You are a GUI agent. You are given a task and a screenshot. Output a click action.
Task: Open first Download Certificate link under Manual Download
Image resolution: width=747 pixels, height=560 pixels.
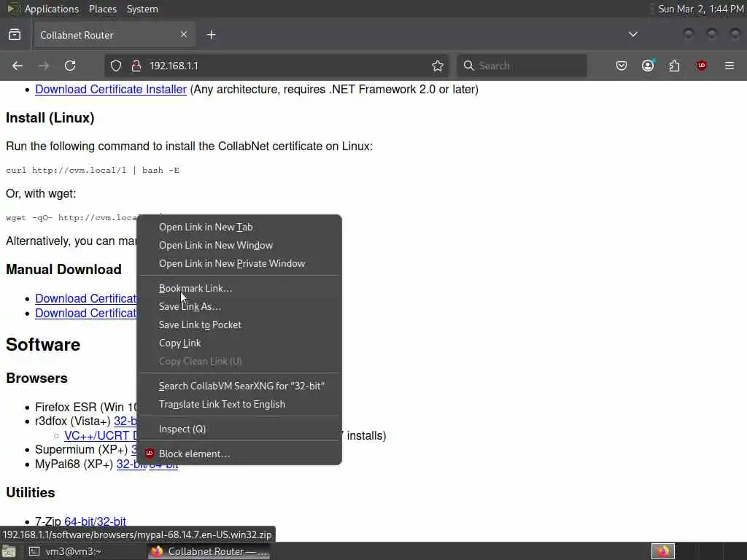pyautogui.click(x=86, y=298)
